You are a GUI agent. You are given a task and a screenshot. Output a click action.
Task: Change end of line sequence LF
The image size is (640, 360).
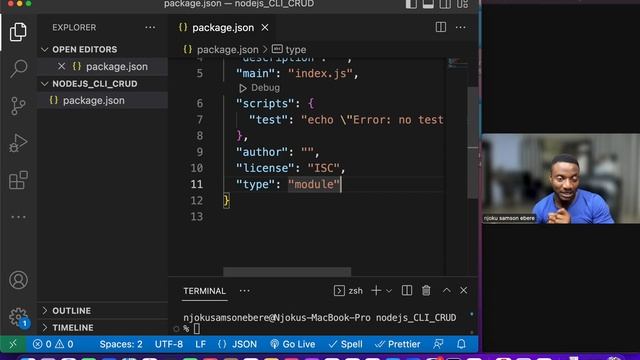coord(200,344)
